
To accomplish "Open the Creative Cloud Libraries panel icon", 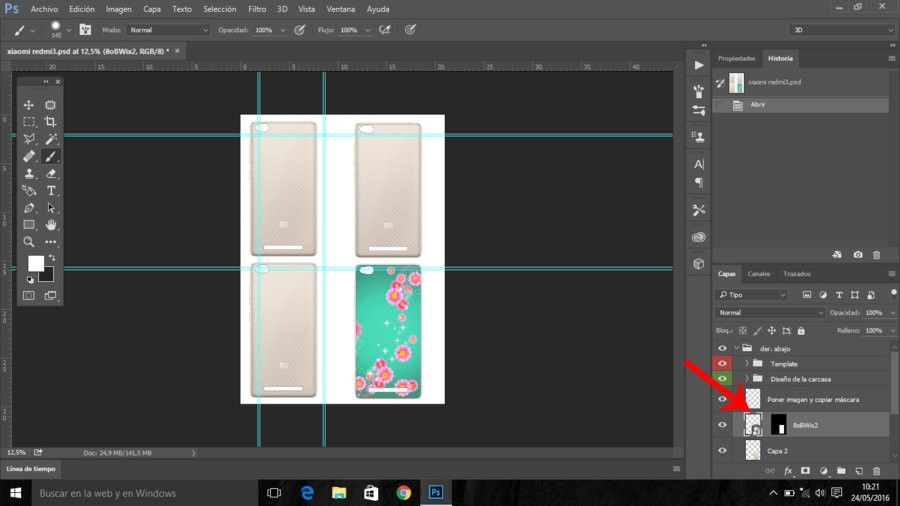I will click(x=699, y=237).
